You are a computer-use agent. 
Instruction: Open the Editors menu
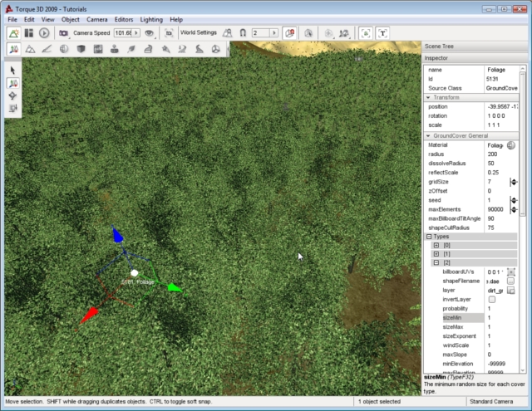click(x=123, y=18)
